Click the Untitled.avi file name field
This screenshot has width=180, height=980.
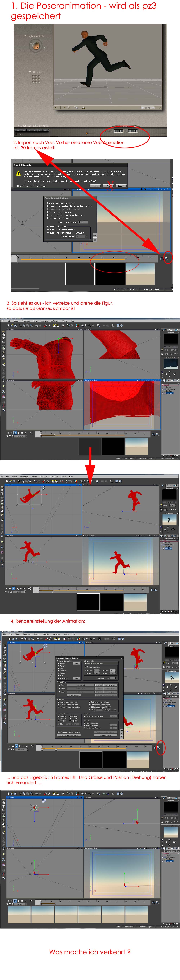pos(81,685)
